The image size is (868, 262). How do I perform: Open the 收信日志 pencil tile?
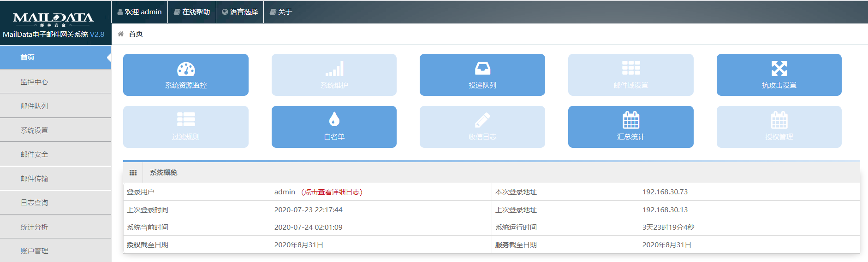(x=482, y=127)
